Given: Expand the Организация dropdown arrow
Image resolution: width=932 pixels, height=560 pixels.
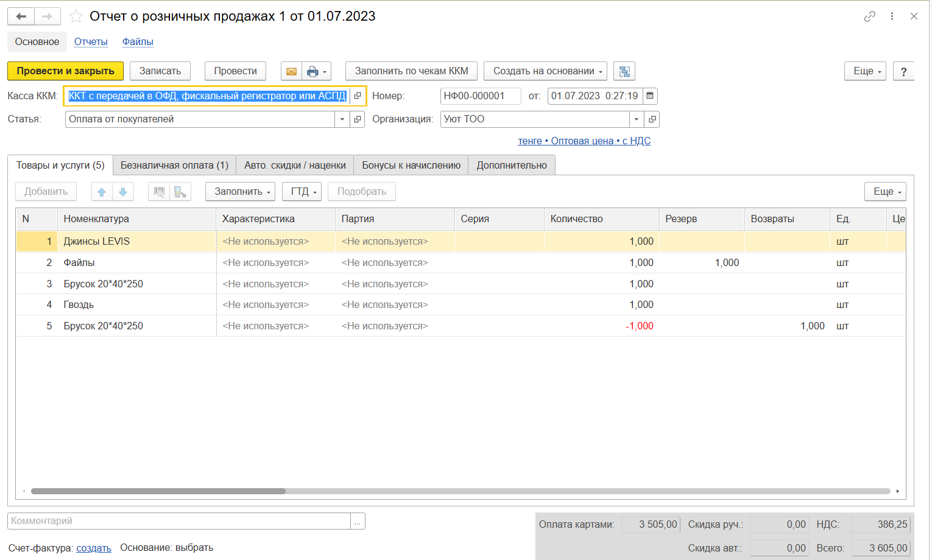Looking at the screenshot, I should (x=637, y=119).
